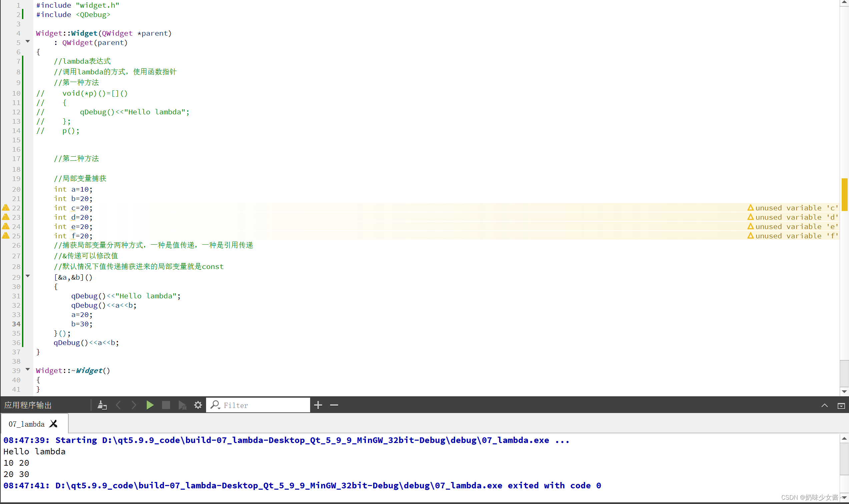Focus the Filter search field
This screenshot has height=504, width=849.
258,405
